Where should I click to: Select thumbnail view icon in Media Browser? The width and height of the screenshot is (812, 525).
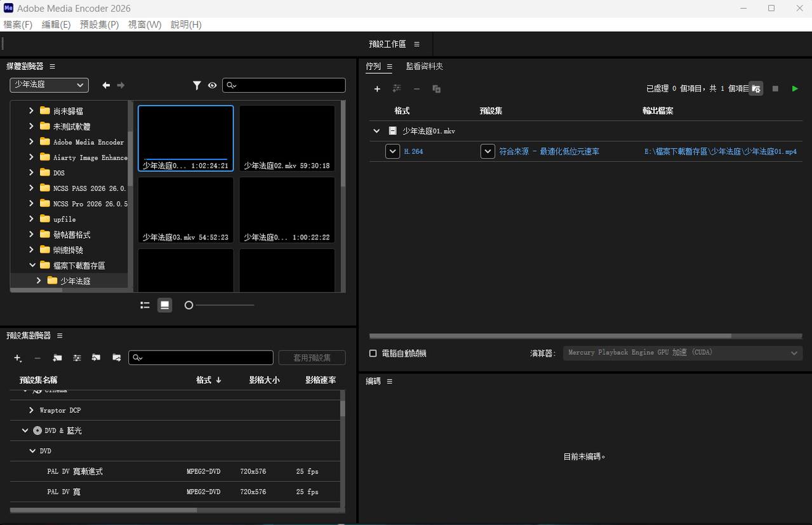pos(165,305)
